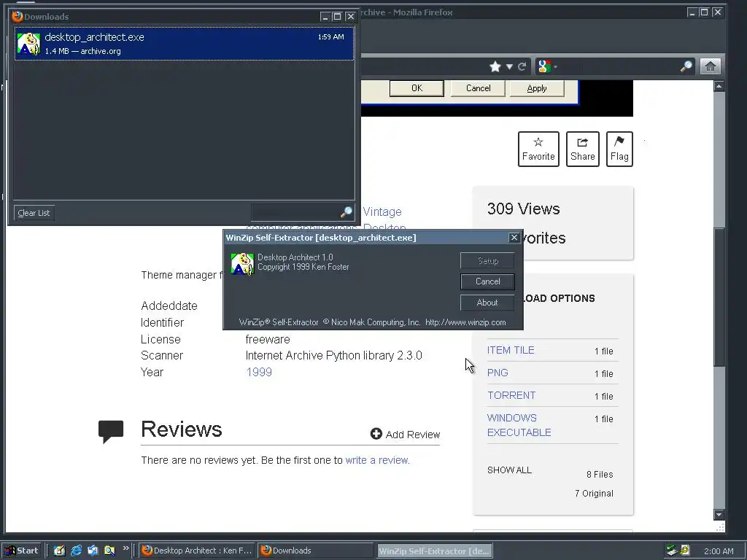Click the 2:00 AM clock
The width and height of the screenshot is (747, 560).
click(719, 551)
